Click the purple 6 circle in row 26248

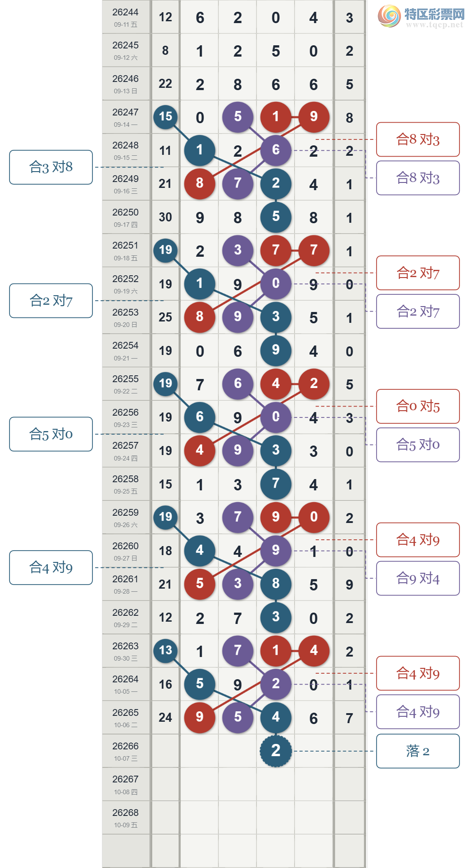pos(276,150)
